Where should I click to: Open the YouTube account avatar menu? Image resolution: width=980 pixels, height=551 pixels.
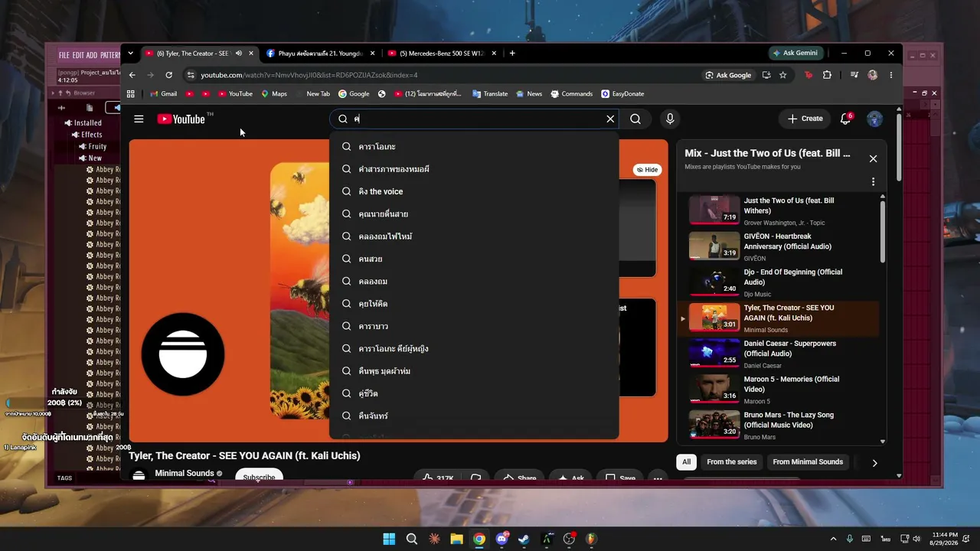(x=874, y=119)
